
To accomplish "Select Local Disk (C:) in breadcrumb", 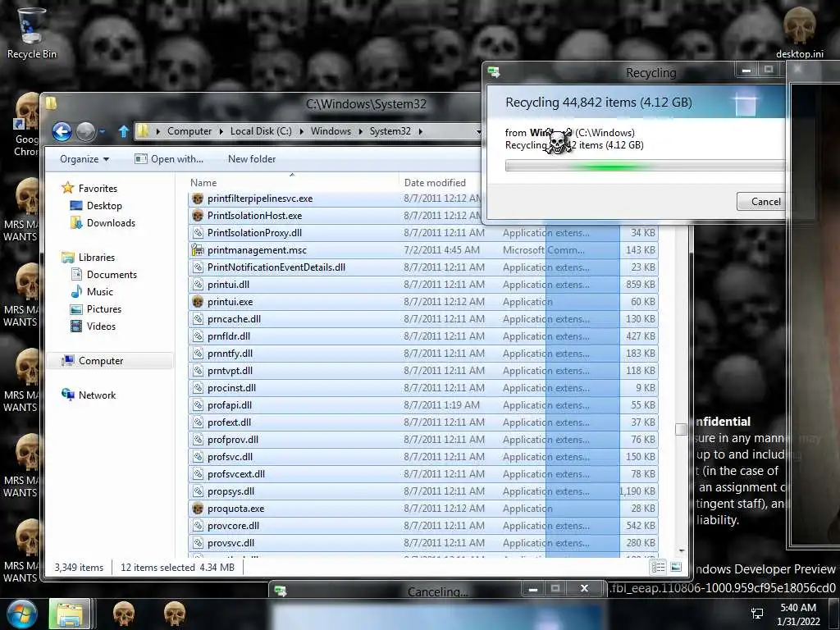I will (261, 131).
